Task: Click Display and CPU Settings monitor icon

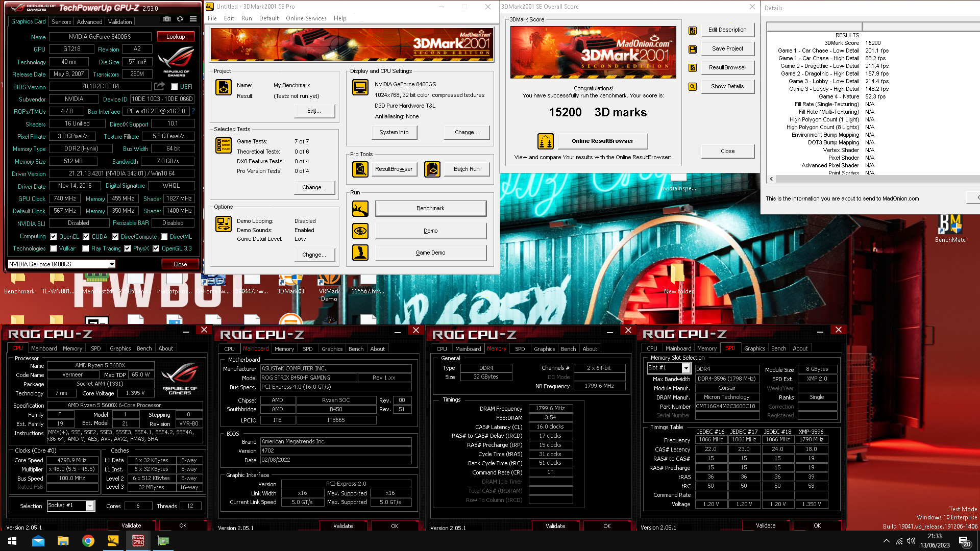Action: pos(360,87)
